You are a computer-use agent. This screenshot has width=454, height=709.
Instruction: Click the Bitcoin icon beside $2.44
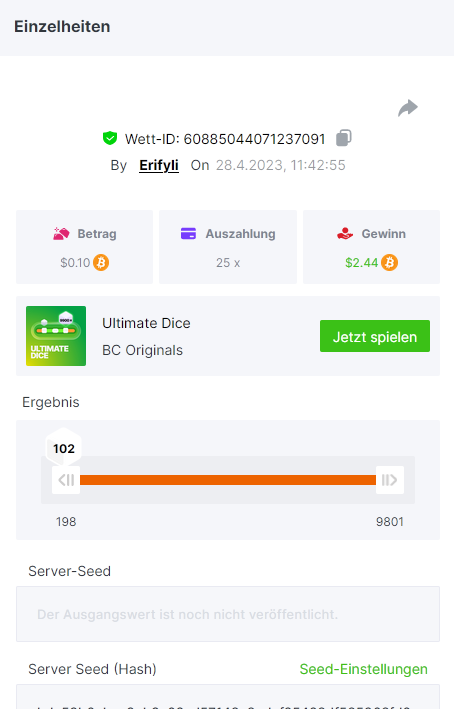tap(389, 263)
